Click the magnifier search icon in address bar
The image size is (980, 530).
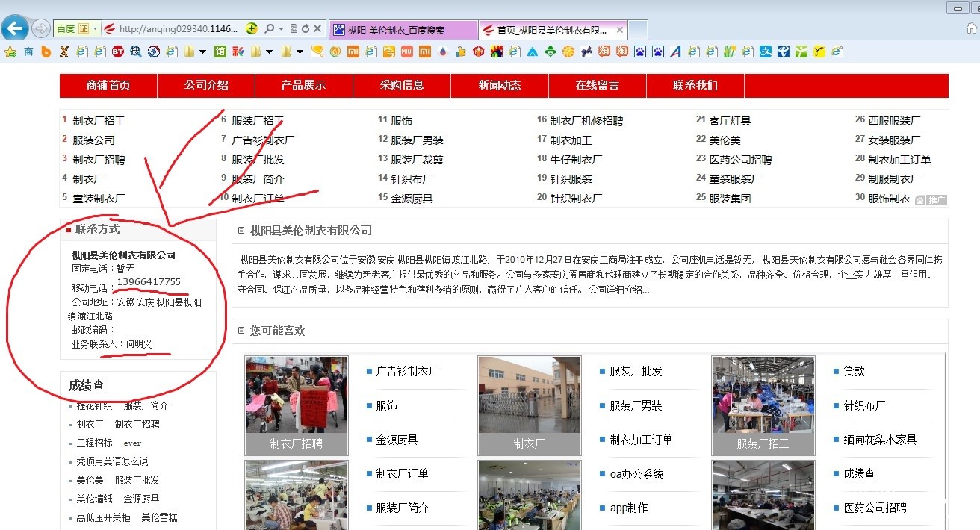[x=270, y=29]
